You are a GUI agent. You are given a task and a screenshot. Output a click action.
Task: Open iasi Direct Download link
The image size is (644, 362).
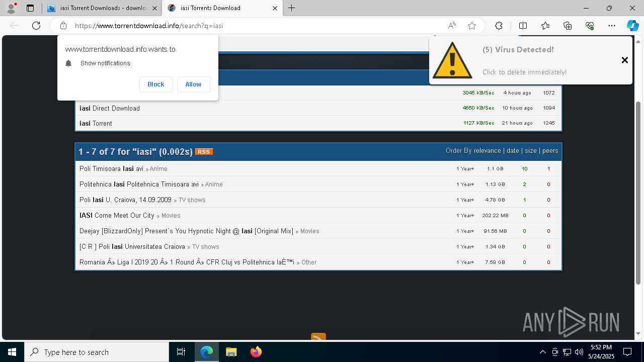(110, 108)
